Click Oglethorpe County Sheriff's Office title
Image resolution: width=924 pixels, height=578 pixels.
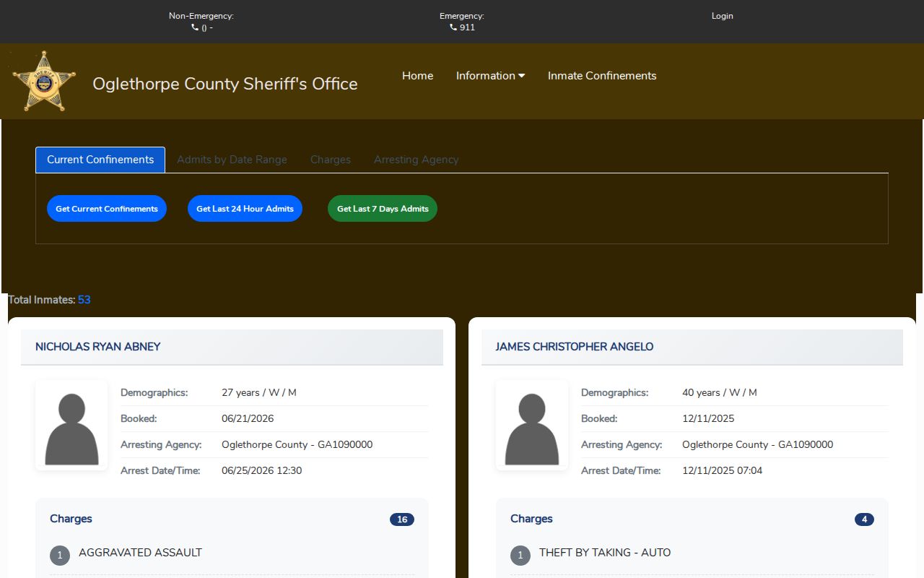tap(225, 84)
